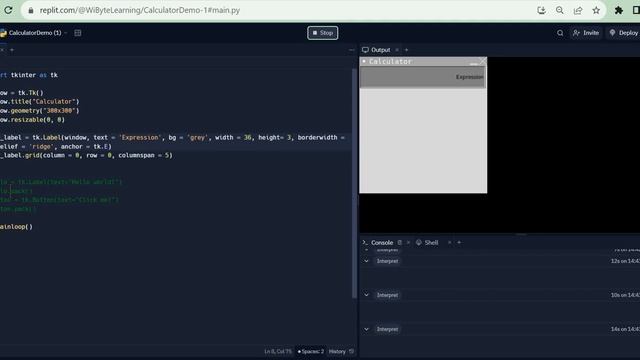Open the Deploy button

pos(624,33)
